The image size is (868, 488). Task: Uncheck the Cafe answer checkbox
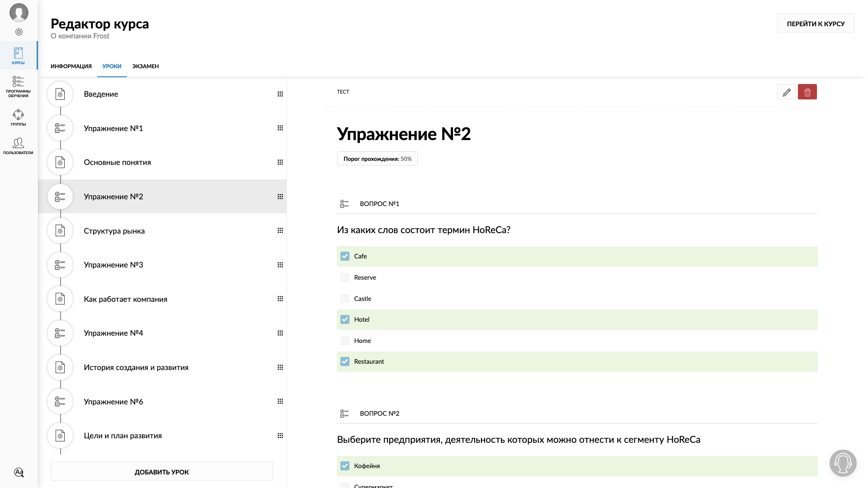(x=345, y=256)
